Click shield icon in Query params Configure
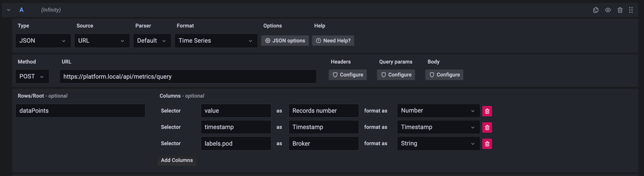 384,75
